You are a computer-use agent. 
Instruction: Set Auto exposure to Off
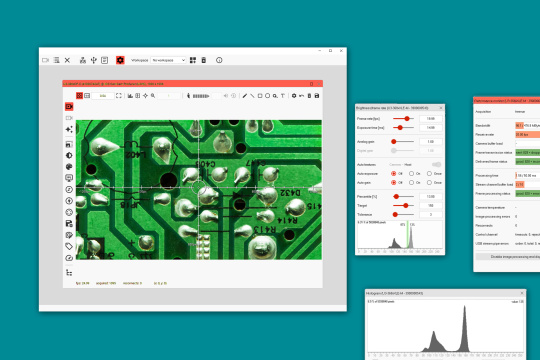pyautogui.click(x=394, y=174)
